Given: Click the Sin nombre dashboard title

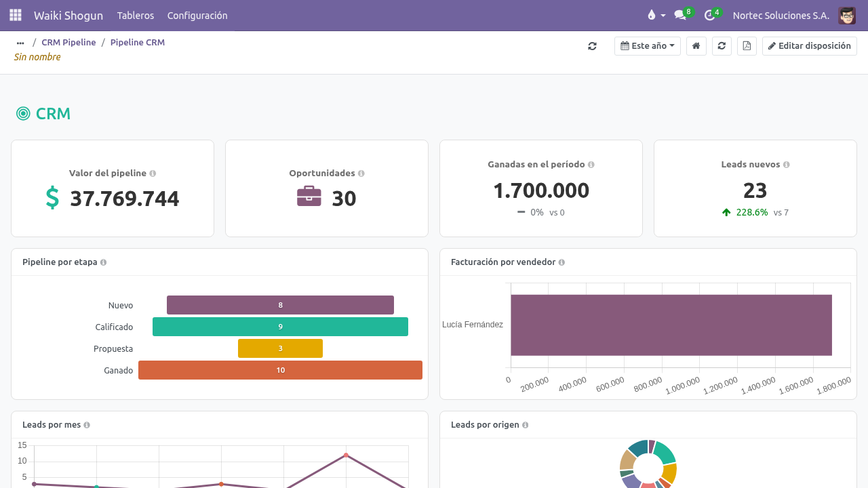Looking at the screenshot, I should coord(37,57).
